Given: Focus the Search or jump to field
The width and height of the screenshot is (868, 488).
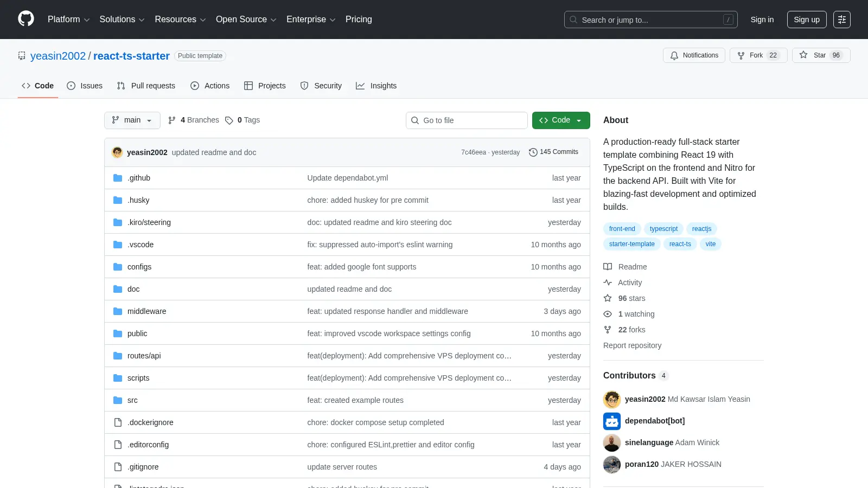Looking at the screenshot, I should coord(651,20).
